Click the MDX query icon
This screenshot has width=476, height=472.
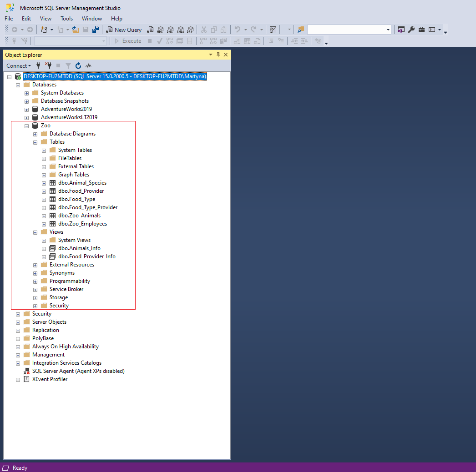click(x=160, y=30)
